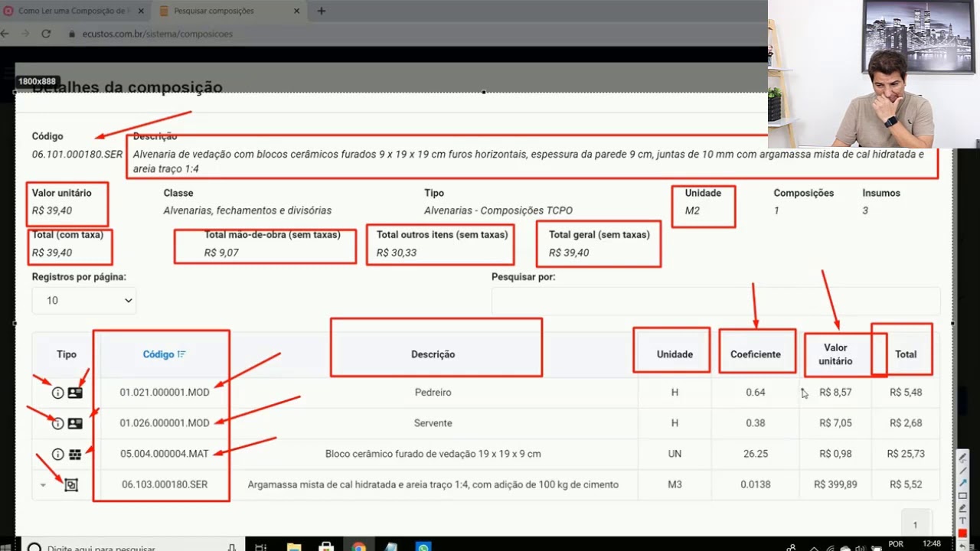The height and width of the screenshot is (551, 980).
Task: Click the Pesquisar por search field
Action: pyautogui.click(x=716, y=301)
